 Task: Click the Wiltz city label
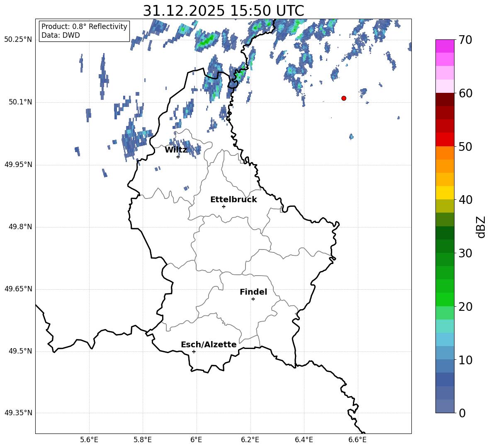(x=176, y=150)
